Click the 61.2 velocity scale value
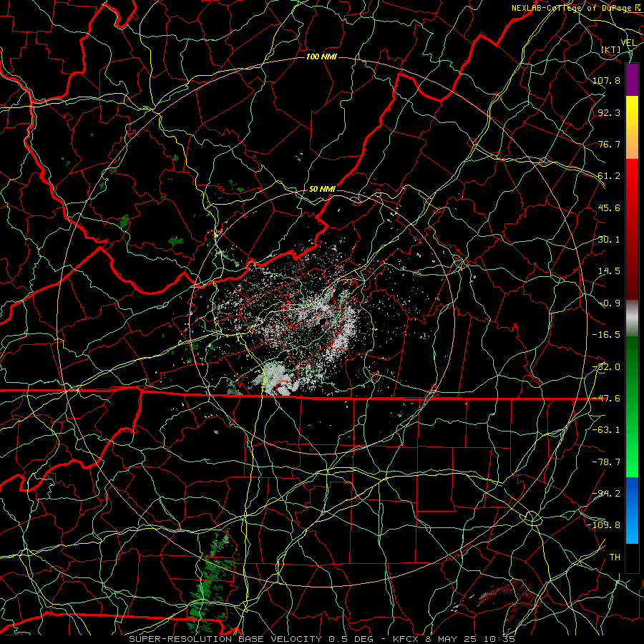The height and width of the screenshot is (644, 644). 609,176
